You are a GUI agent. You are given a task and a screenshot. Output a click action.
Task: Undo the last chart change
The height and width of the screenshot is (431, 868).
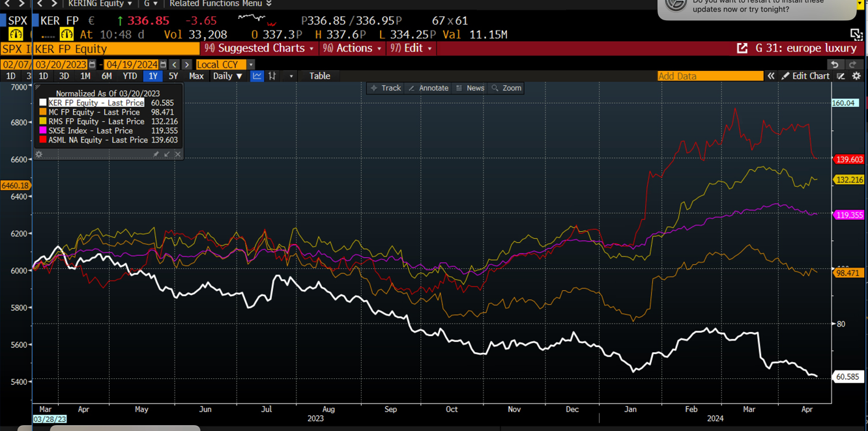coord(835,64)
